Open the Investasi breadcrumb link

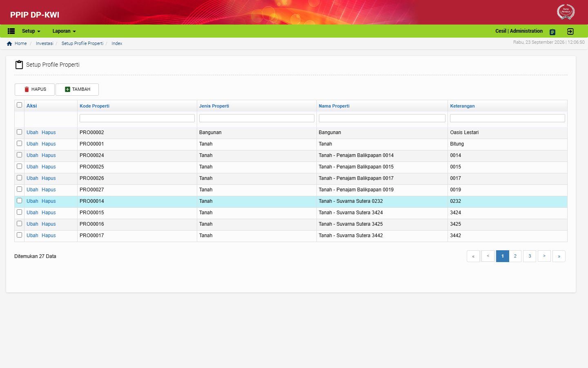point(45,43)
